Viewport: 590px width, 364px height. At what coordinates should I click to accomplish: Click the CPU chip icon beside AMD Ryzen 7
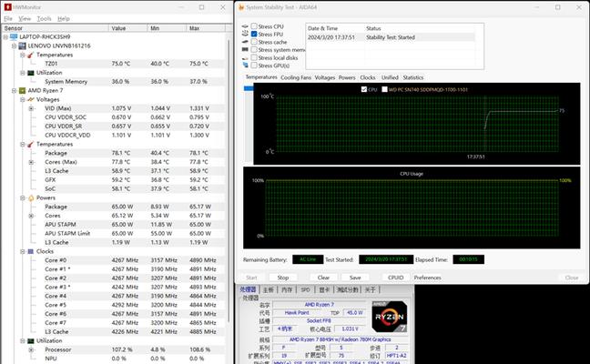[x=22, y=91]
